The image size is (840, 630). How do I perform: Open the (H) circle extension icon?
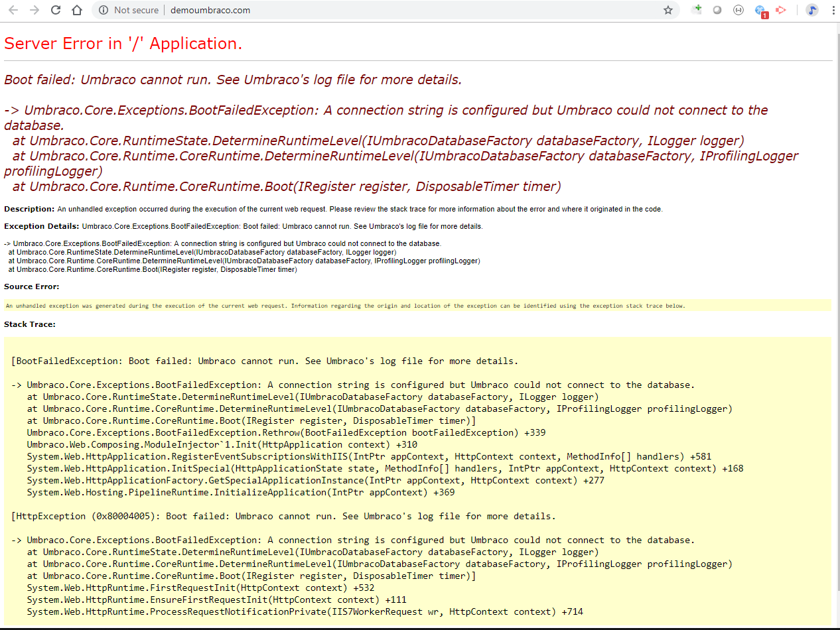738,10
